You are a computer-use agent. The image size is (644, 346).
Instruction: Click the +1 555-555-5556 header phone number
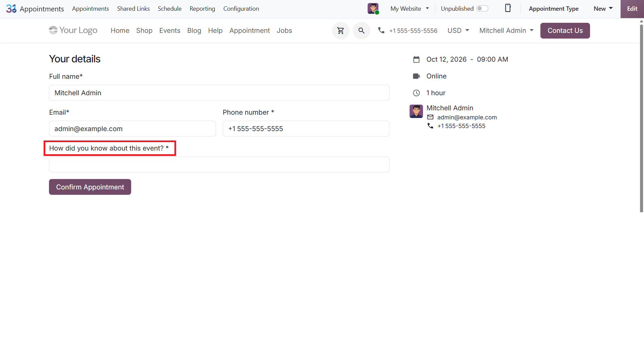tap(413, 31)
